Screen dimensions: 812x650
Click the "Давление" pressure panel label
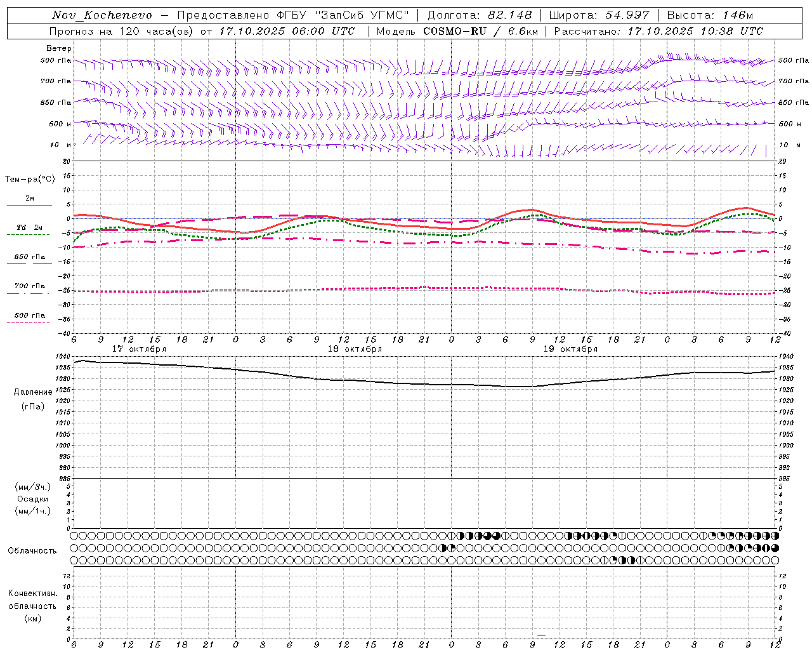tap(33, 392)
